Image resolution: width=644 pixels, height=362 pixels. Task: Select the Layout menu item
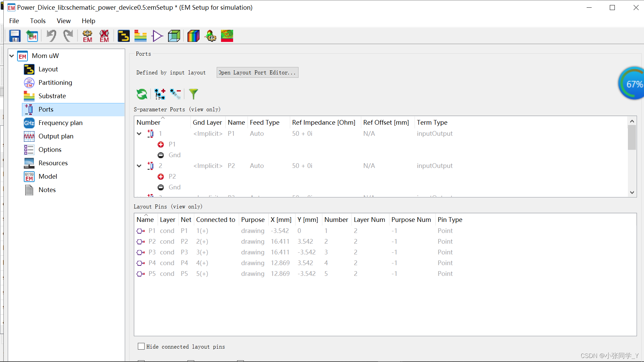[48, 69]
